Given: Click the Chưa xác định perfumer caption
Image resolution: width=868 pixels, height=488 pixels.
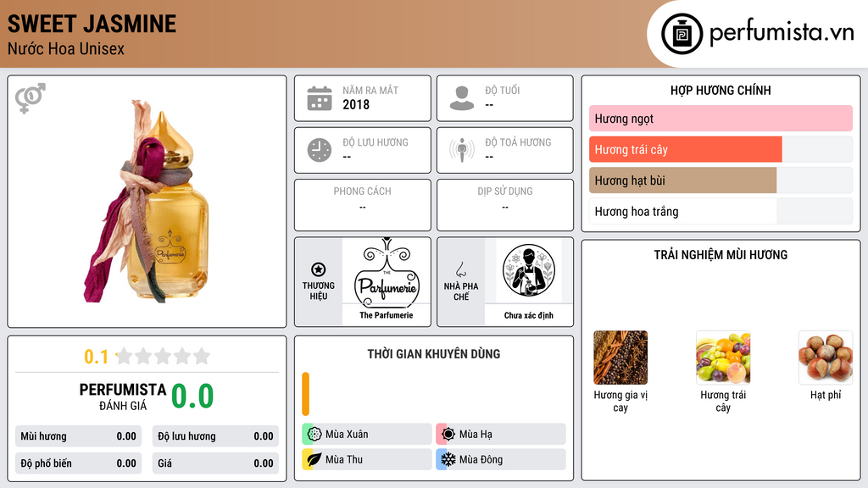Looking at the screenshot, I should point(529,315).
